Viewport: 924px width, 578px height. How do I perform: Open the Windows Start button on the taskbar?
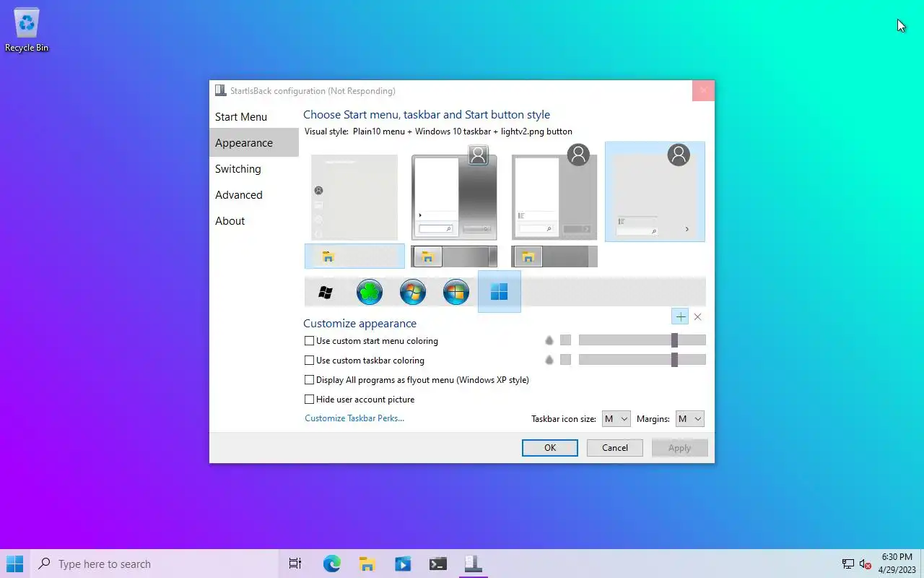click(x=14, y=564)
